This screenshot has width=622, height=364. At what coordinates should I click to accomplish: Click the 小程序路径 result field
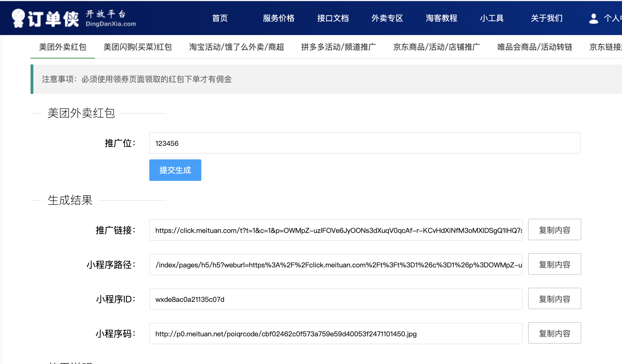[336, 265]
